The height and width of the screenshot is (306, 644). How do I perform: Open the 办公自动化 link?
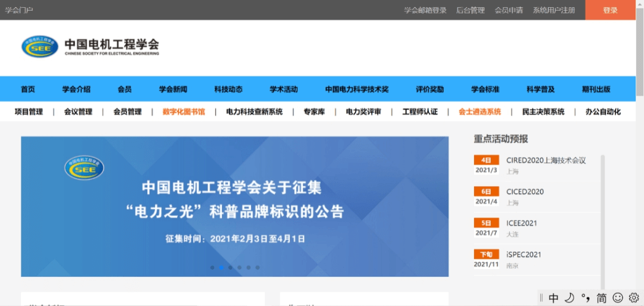click(x=603, y=112)
